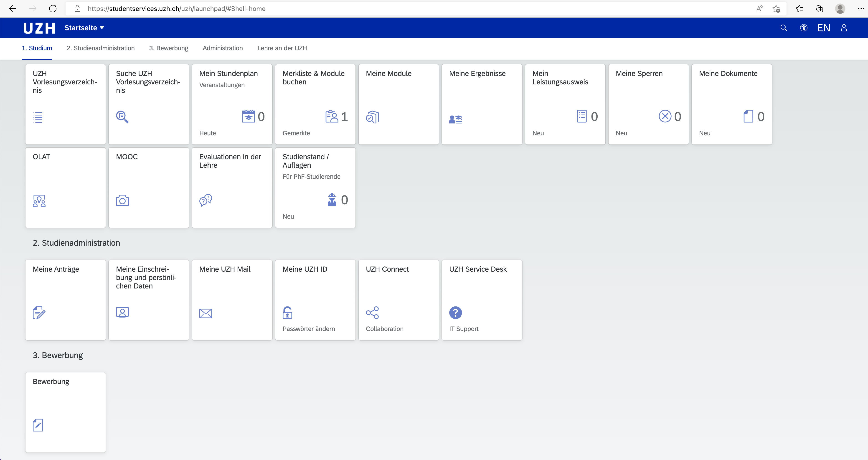Image resolution: width=868 pixels, height=460 pixels.
Task: Open the browser profile avatar
Action: pos(840,9)
